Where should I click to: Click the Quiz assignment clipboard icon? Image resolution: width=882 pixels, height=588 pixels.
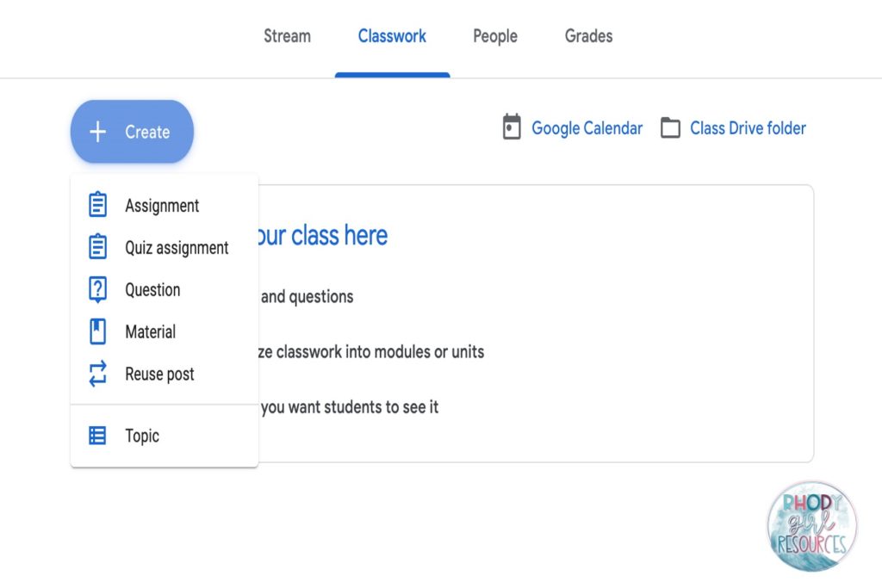coord(98,247)
